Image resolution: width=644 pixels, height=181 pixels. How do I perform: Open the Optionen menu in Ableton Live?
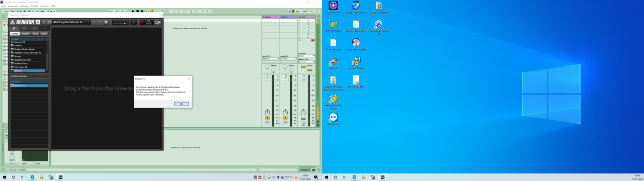45,6
